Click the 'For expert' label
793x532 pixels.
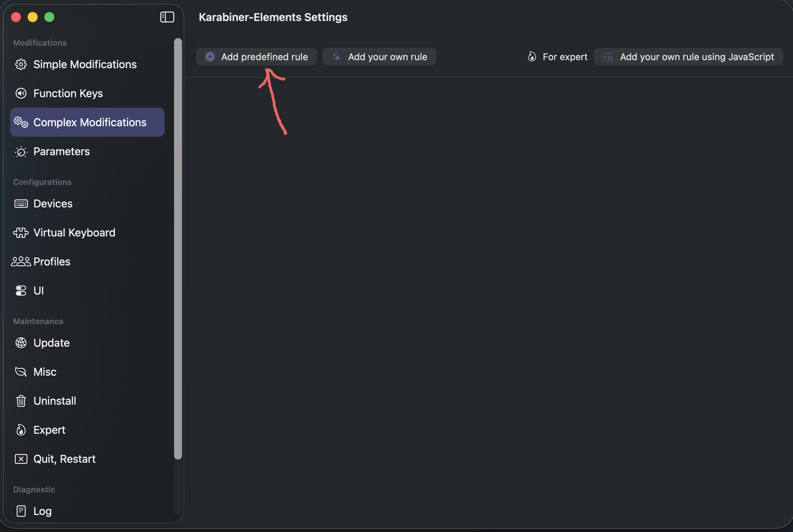pos(565,57)
